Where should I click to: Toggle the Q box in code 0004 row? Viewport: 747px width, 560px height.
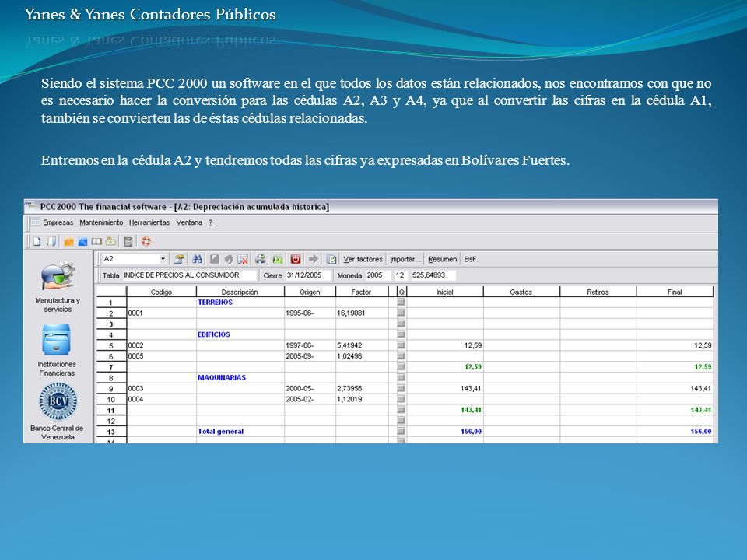(x=402, y=399)
